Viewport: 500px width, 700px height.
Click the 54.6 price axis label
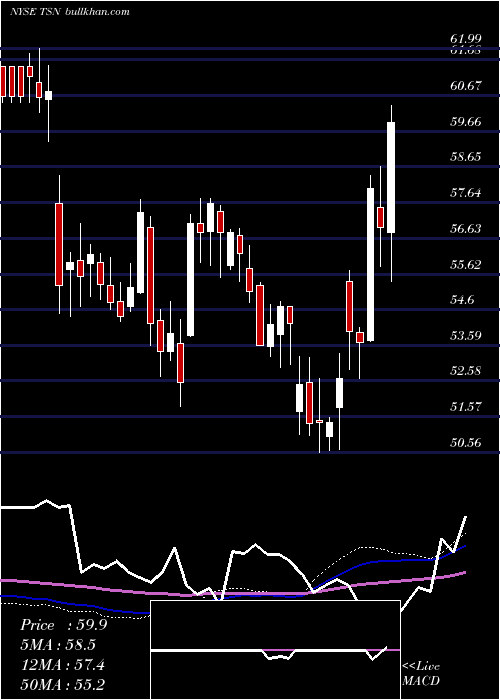[462, 300]
